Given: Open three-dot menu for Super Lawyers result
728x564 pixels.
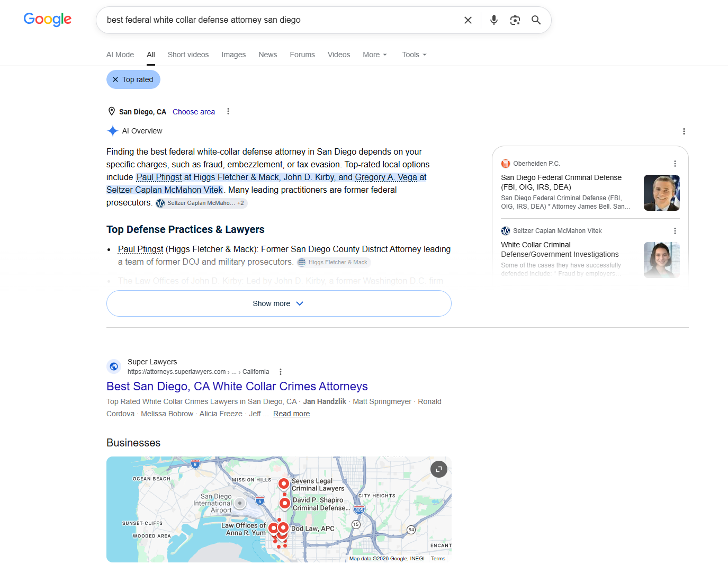Looking at the screenshot, I should 281,372.
